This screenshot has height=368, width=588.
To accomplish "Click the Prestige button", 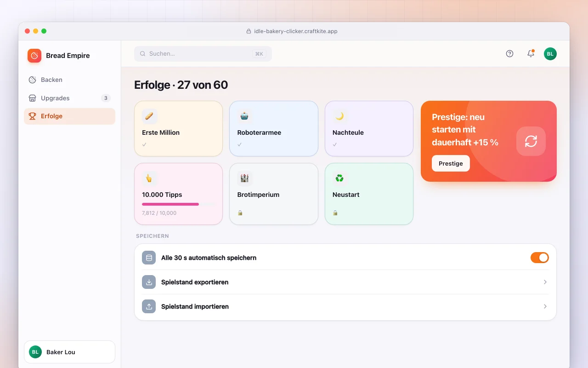I will point(451,163).
